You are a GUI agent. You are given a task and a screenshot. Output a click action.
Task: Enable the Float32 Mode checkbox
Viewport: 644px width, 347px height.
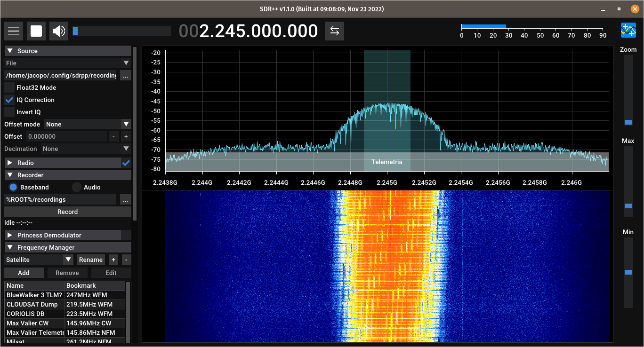point(9,87)
